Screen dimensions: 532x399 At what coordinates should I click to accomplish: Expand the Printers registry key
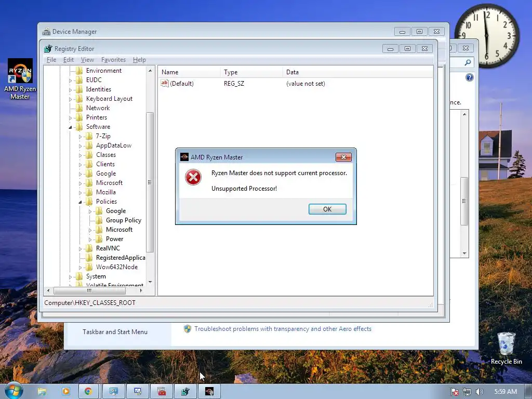point(70,118)
